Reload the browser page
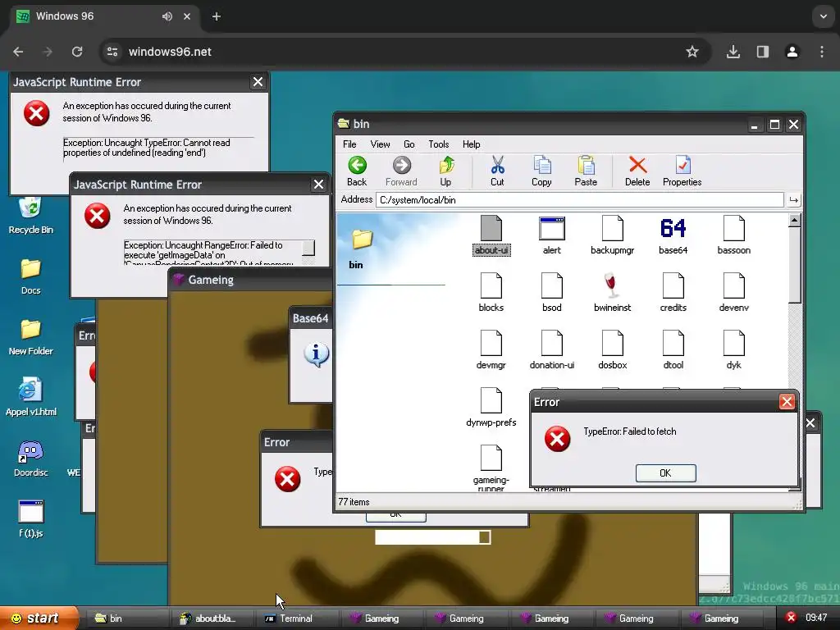The width and height of the screenshot is (840, 630). pos(77,52)
